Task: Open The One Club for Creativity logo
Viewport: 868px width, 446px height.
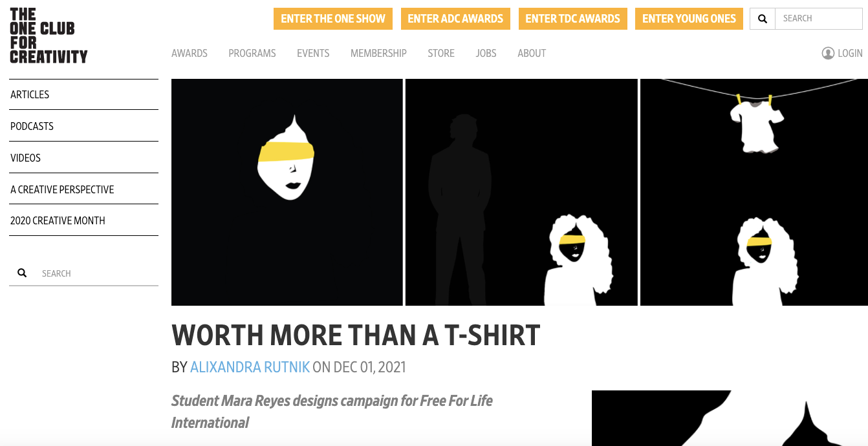Action: [x=49, y=36]
